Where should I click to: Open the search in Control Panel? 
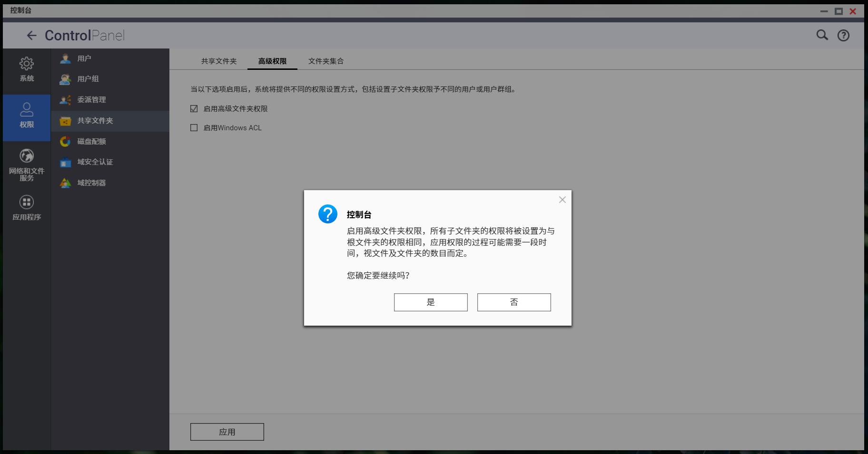(x=821, y=35)
